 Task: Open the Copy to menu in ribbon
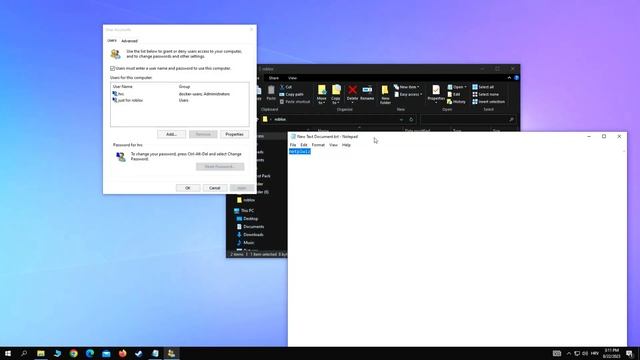[x=336, y=94]
